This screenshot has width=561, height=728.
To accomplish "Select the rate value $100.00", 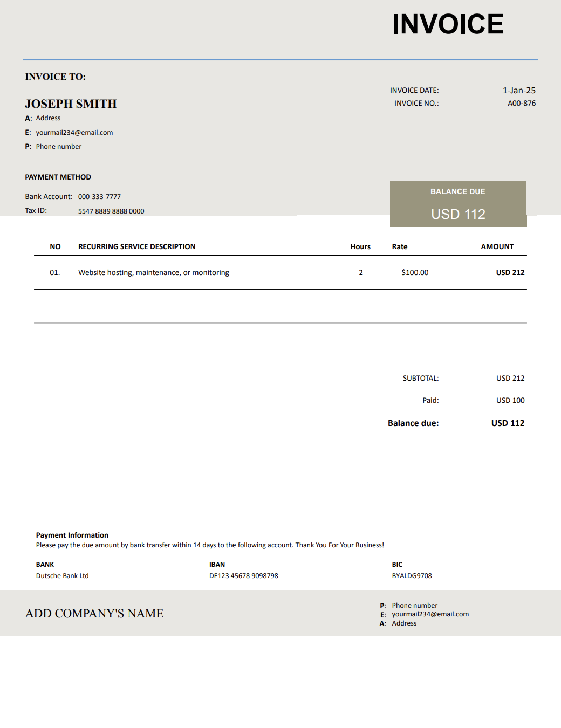I will click(415, 272).
